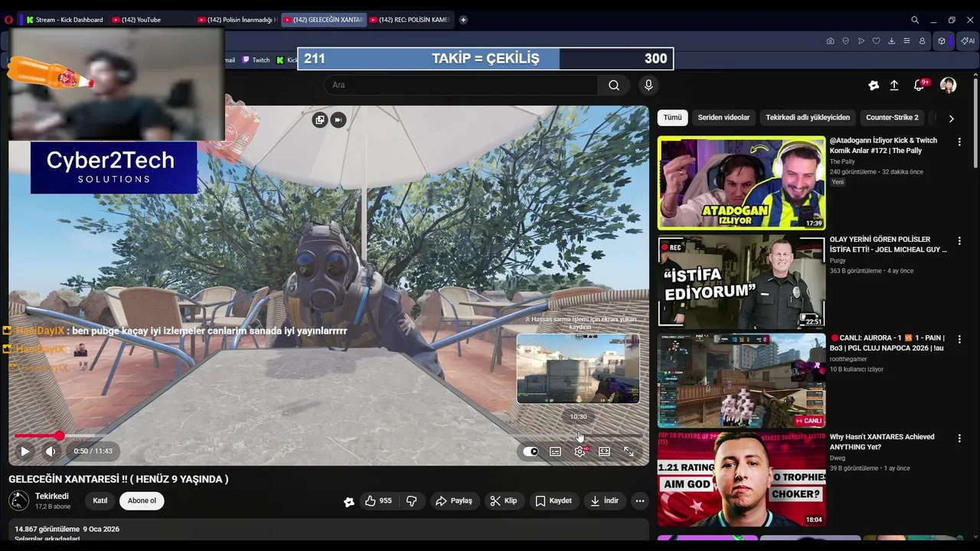The height and width of the screenshot is (551, 980).
Task: Open İSTİFA EDİYORUM video thumbnail
Action: [x=741, y=282]
